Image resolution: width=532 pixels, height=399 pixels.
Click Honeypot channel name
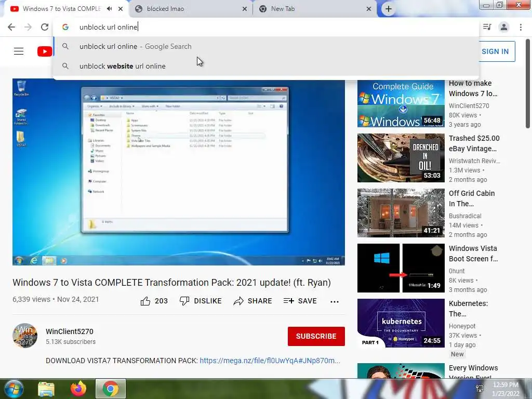pyautogui.click(x=462, y=326)
